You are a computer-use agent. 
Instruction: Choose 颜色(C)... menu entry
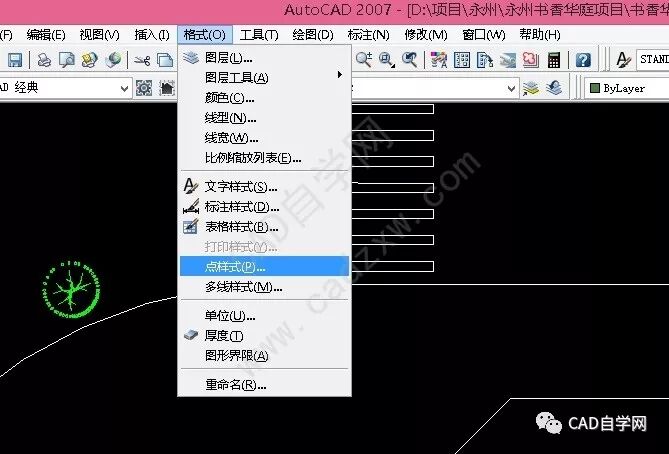tap(264, 98)
